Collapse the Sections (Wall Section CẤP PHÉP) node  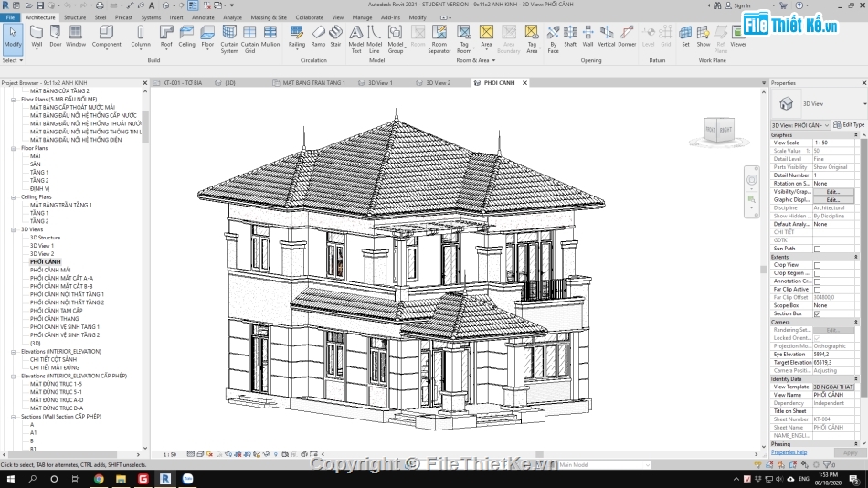[14, 417]
